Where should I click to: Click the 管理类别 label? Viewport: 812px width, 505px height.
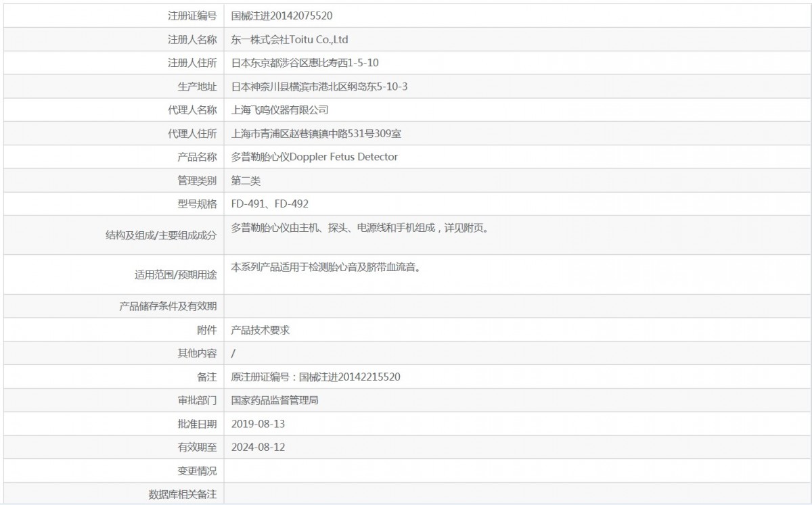[x=197, y=181]
